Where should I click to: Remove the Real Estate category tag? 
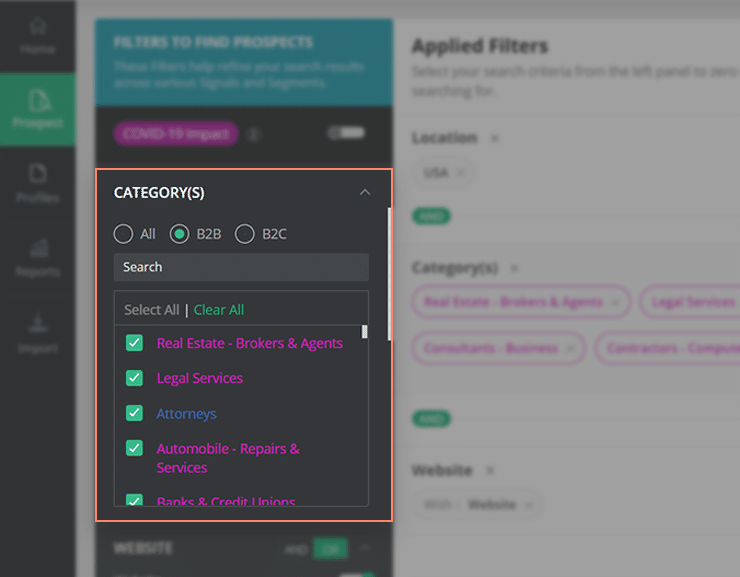click(616, 302)
